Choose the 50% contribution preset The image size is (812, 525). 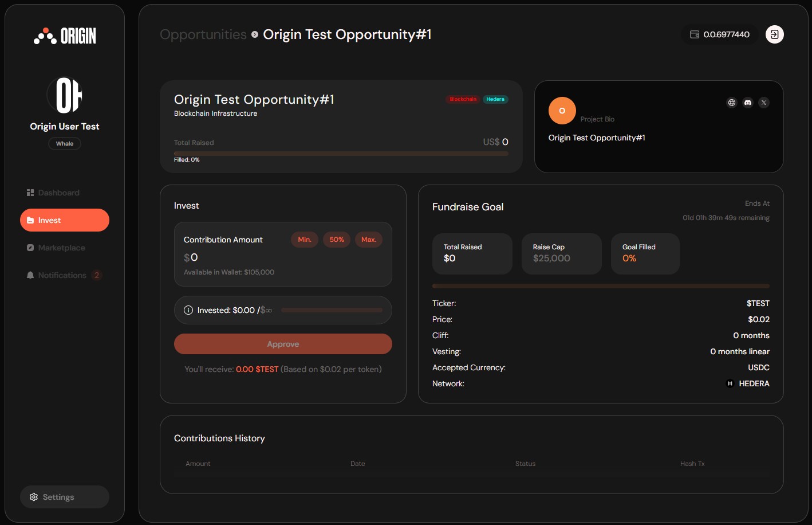pos(337,240)
